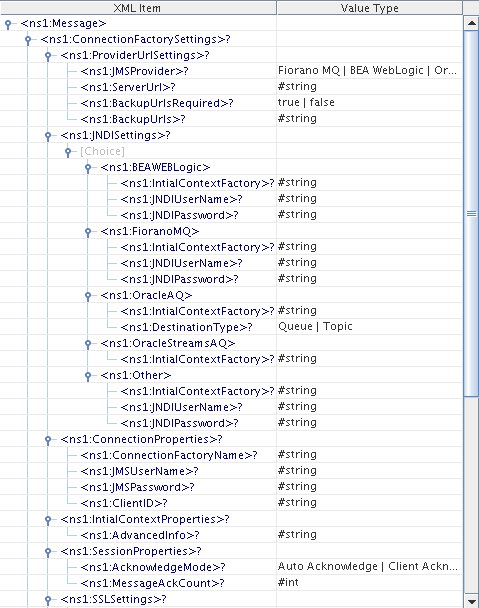Click the Value Type column header
Screen dimensions: 479x608
[x=370, y=8]
